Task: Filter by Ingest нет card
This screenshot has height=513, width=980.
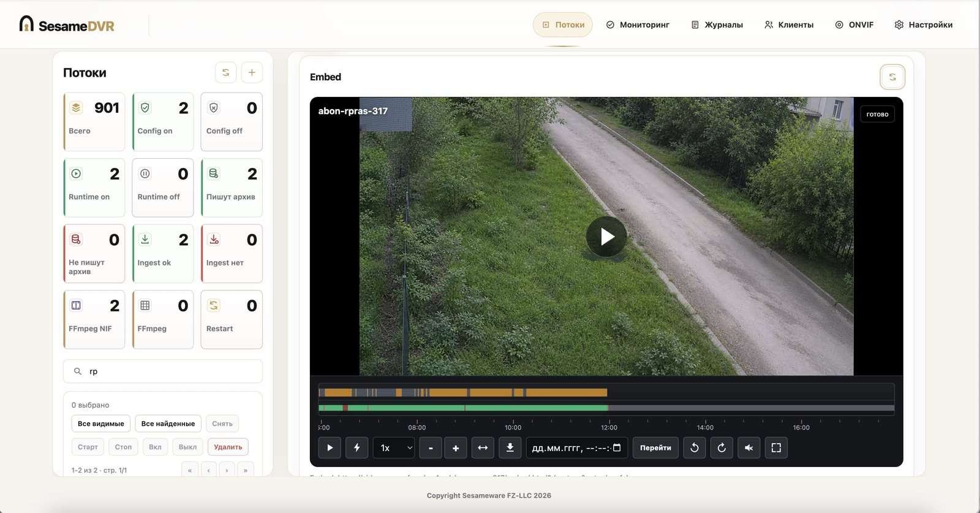Action: [232, 254]
